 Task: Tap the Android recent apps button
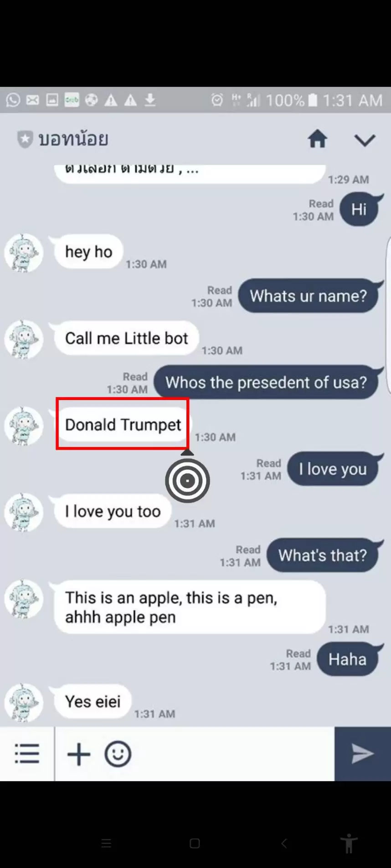(106, 843)
